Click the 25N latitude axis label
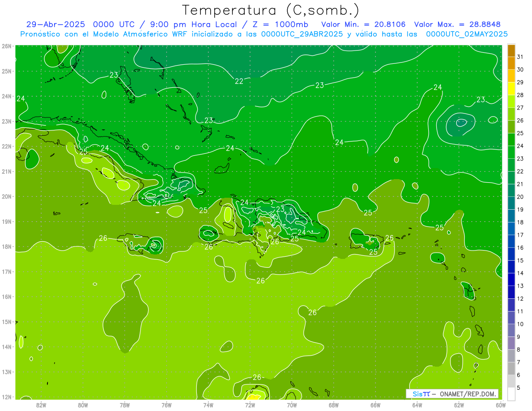532x411 pixels. pyautogui.click(x=7, y=71)
